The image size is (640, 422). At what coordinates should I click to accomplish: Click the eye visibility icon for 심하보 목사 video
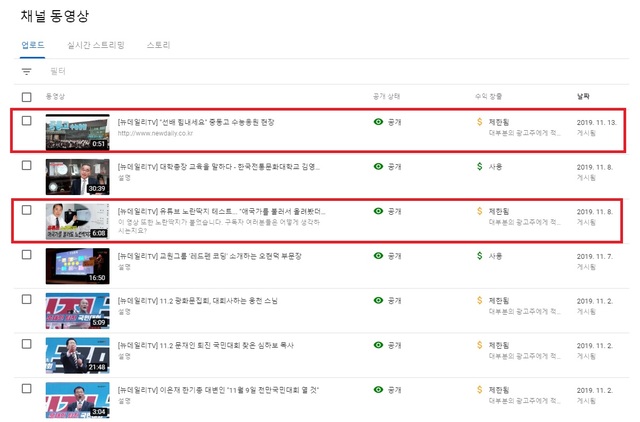378,345
